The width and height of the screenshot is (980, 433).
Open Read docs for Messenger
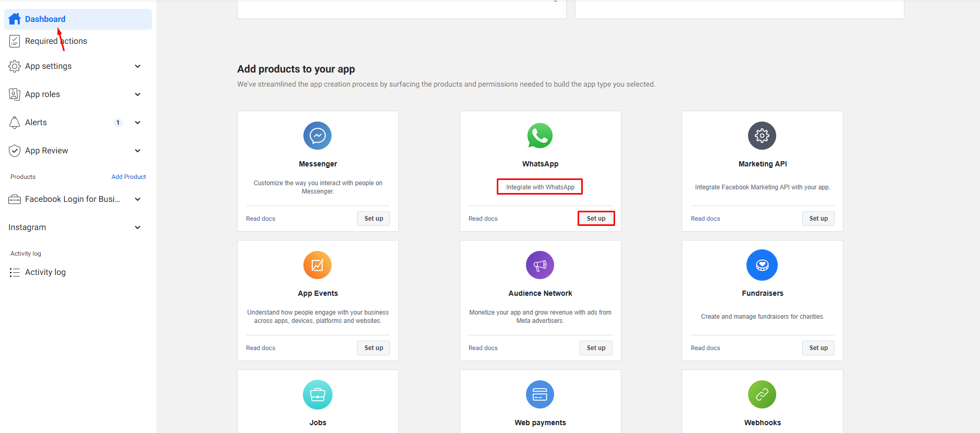(x=261, y=219)
